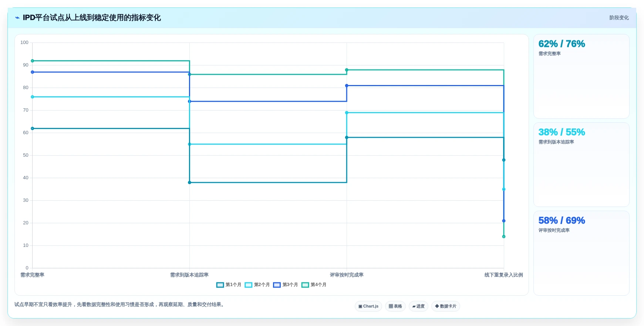644x326 pixels.
Task: Click the 进度 tag chip
Action: (418, 306)
